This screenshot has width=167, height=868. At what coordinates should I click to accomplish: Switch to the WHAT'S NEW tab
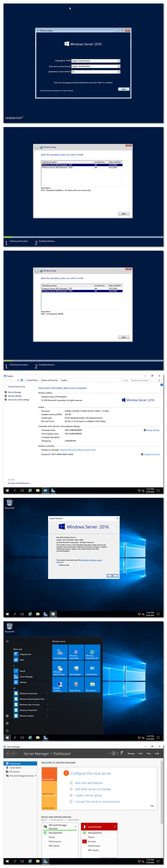[49, 788]
